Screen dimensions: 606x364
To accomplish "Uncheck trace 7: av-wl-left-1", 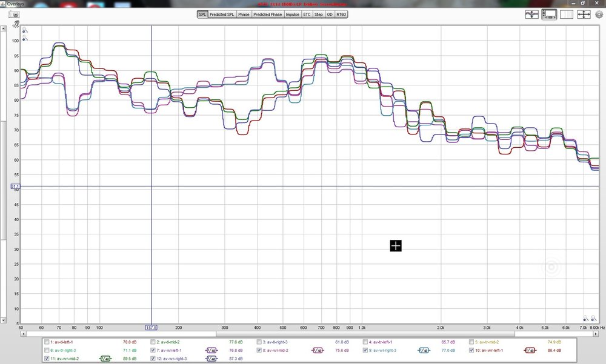I will click(x=153, y=350).
